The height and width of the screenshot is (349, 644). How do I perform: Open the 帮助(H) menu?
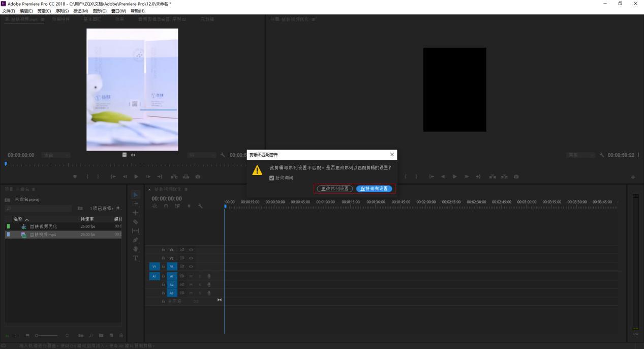[138, 11]
